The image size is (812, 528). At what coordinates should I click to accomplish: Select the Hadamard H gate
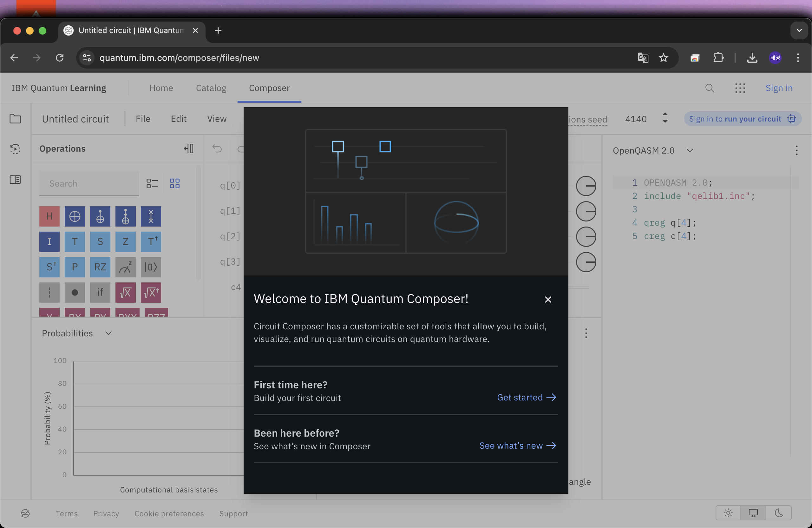pyautogui.click(x=49, y=216)
